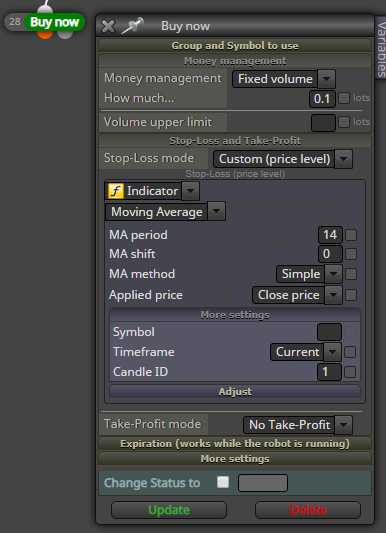Screen dimensions: 386x533
Task: Select the green Buy now block
Action: (x=55, y=22)
